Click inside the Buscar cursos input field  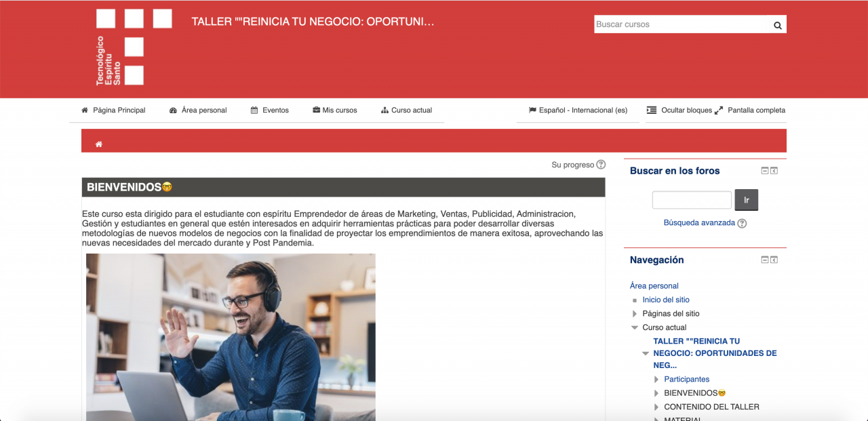click(678, 24)
